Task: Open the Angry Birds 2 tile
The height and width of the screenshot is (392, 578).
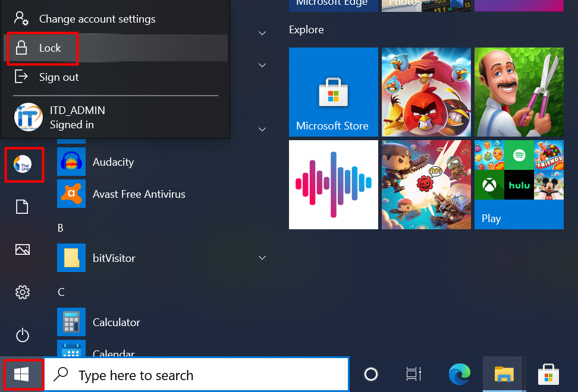Action: [426, 92]
